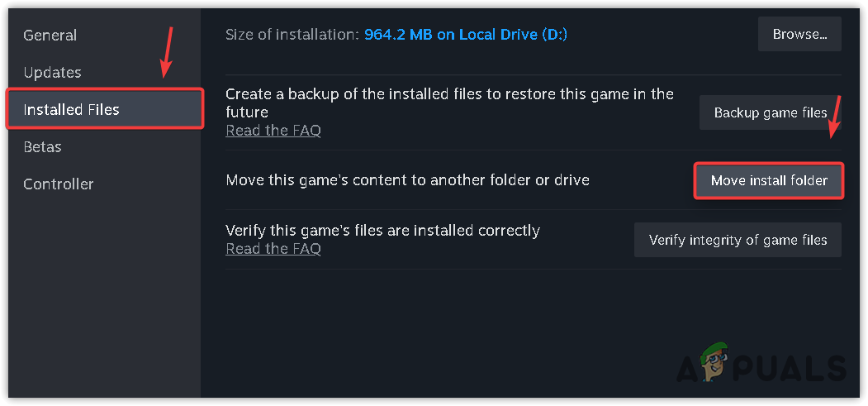Click the 964.2 MB on Local Drive (D:) text
Image resolution: width=868 pixels, height=406 pixels.
466,35
